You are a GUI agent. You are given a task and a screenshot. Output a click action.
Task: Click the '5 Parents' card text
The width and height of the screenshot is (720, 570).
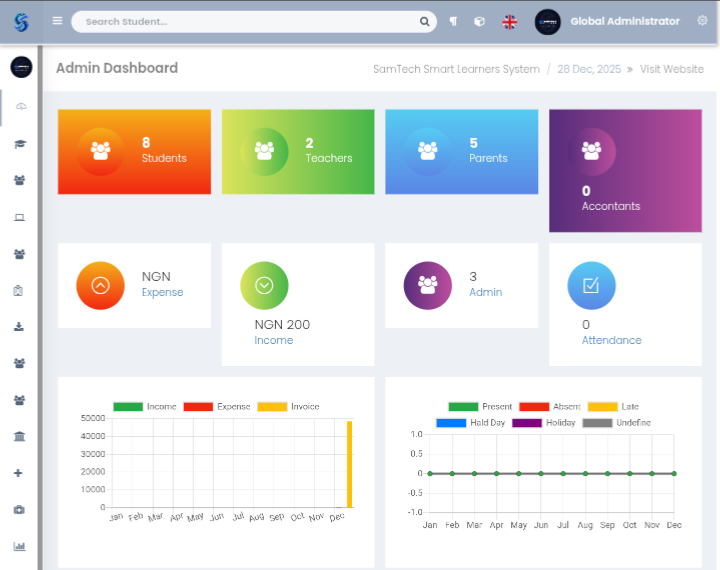488,150
